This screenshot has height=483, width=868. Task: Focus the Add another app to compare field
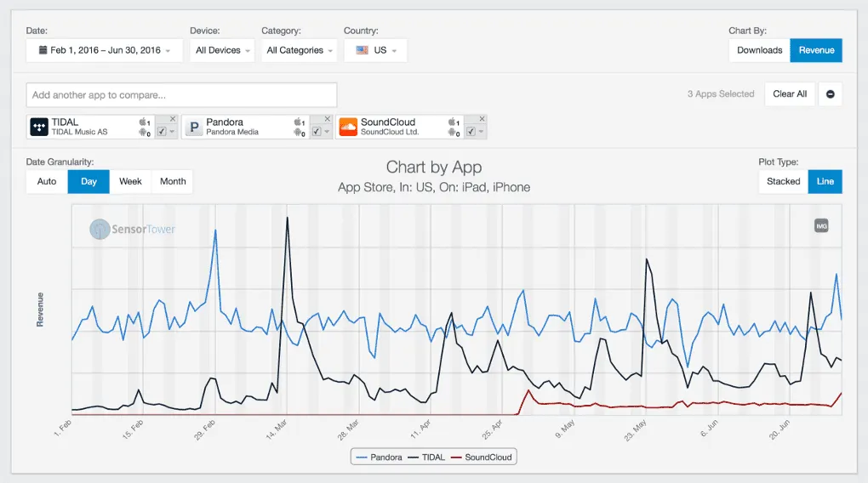[181, 95]
